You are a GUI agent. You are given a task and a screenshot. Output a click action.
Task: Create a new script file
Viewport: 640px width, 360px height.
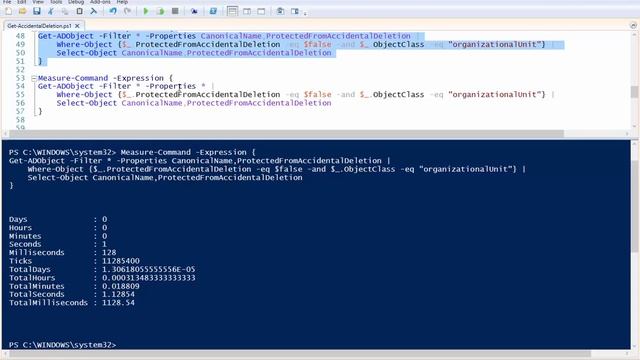[x=8, y=11]
